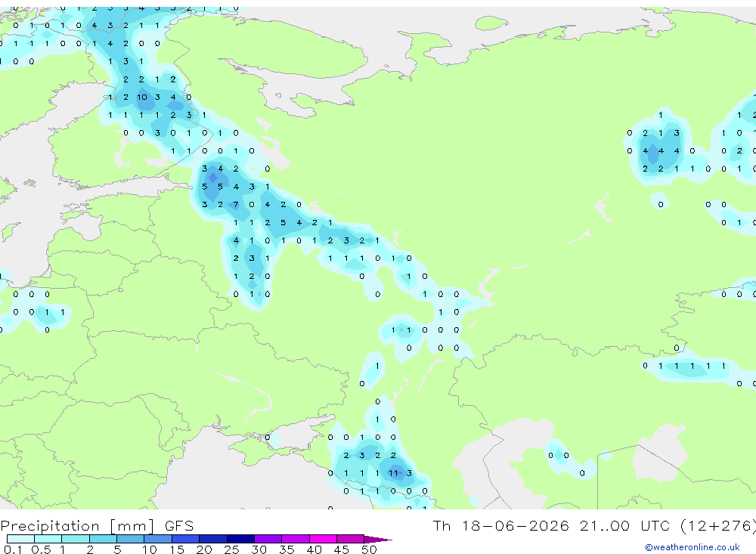
Task: Click the over-50 arrow tip of legend
Action: click(x=378, y=540)
